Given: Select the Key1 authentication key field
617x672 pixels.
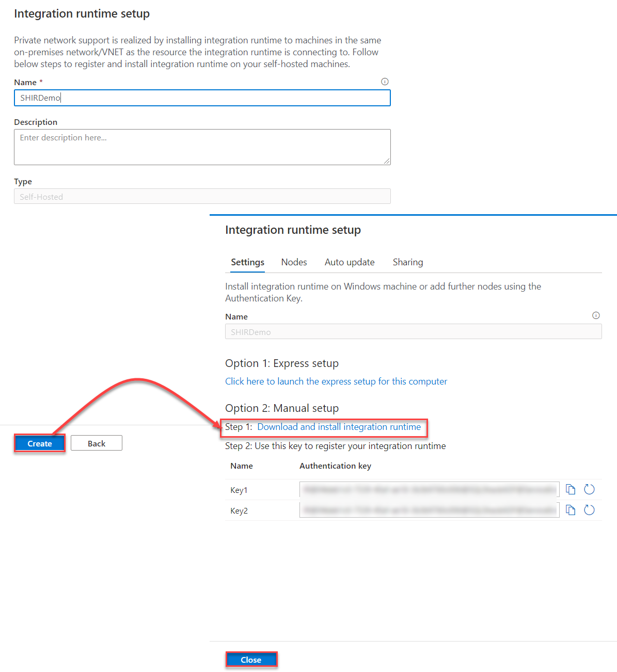Looking at the screenshot, I should (429, 489).
